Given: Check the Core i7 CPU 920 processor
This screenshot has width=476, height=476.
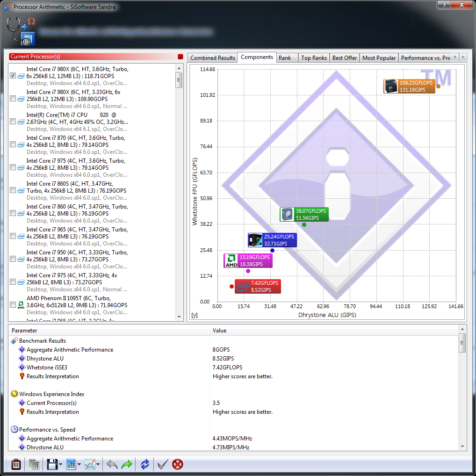Looking at the screenshot, I should (x=13, y=122).
